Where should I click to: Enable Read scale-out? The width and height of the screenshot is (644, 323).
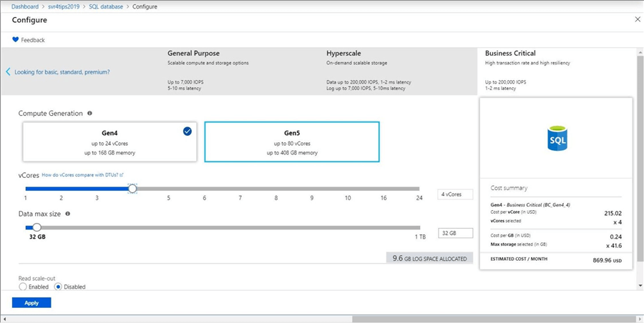23,287
